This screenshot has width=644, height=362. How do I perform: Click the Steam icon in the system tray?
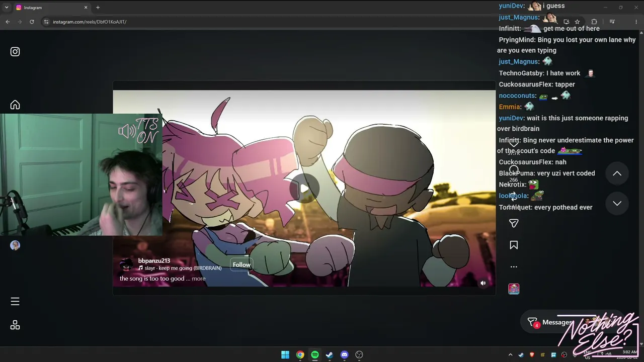pyautogui.click(x=521, y=355)
